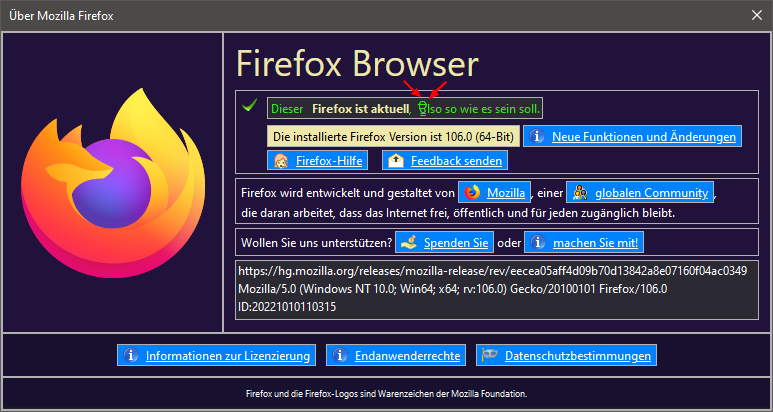Open Informationen zur Lizenzierung
Screen dimensions: 773x412
(x=229, y=355)
